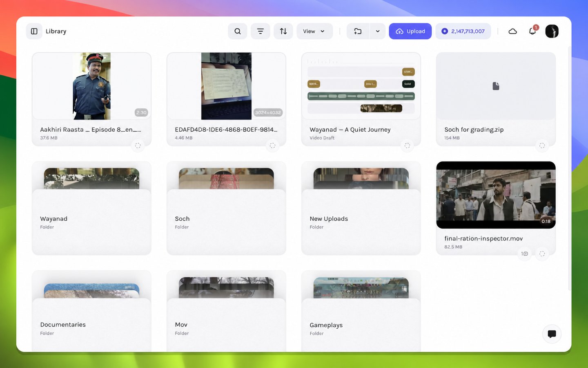Viewport: 588px width, 368px height.
Task: Open the notifications bell
Action: (532, 31)
